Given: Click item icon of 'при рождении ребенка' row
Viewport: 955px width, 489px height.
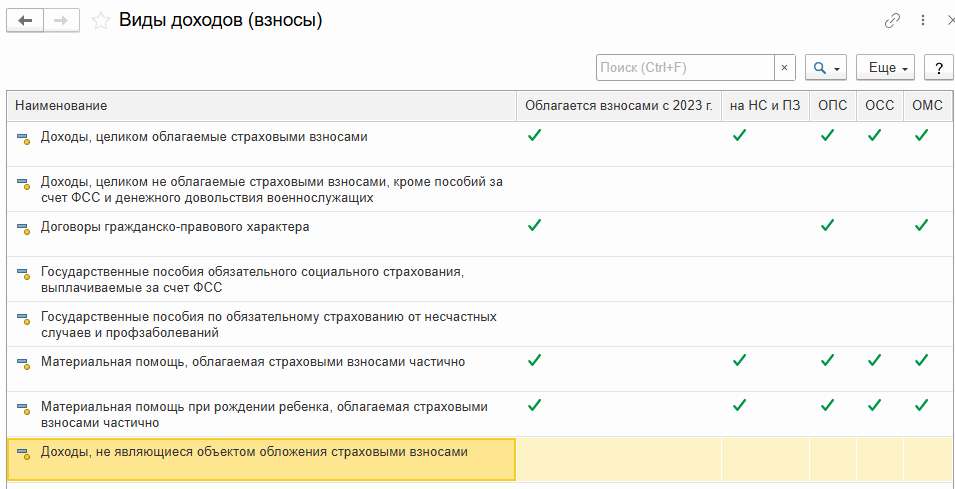Looking at the screenshot, I should pyautogui.click(x=23, y=409).
